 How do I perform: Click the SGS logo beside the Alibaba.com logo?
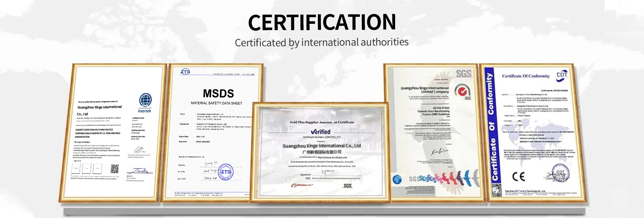pos(347,185)
